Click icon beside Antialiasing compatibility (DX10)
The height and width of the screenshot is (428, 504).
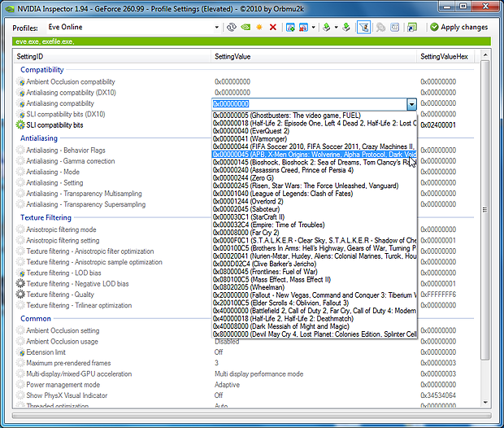click(x=20, y=93)
